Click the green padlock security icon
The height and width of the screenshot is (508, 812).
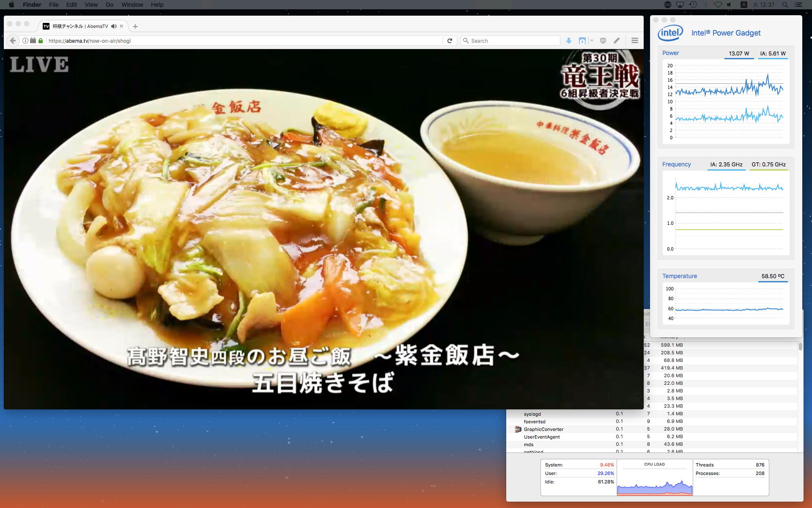coord(41,41)
